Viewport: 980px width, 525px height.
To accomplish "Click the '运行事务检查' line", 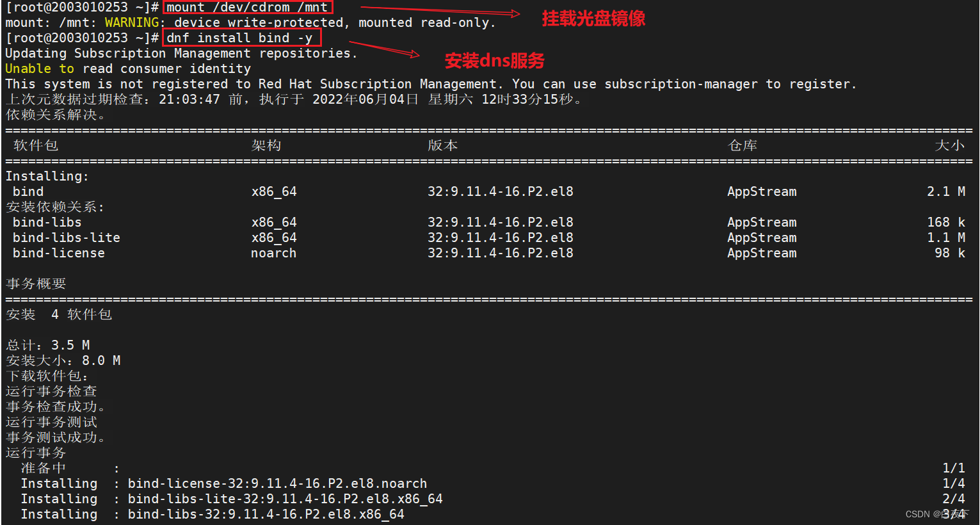I will tap(51, 391).
